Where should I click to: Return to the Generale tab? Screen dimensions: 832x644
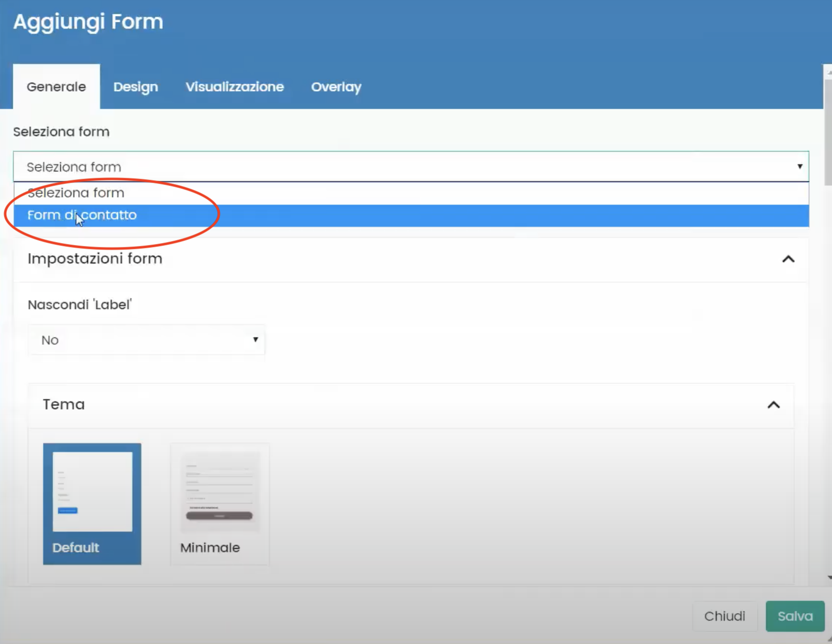[55, 86]
